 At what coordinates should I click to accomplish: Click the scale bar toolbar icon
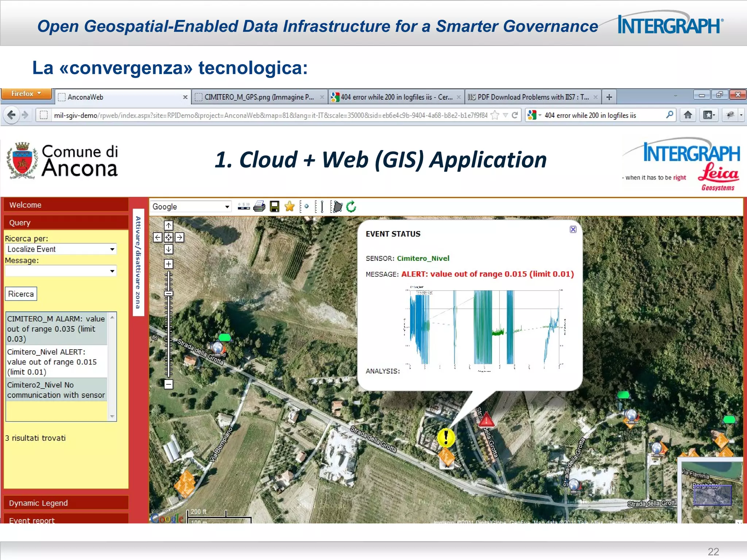pos(244,207)
